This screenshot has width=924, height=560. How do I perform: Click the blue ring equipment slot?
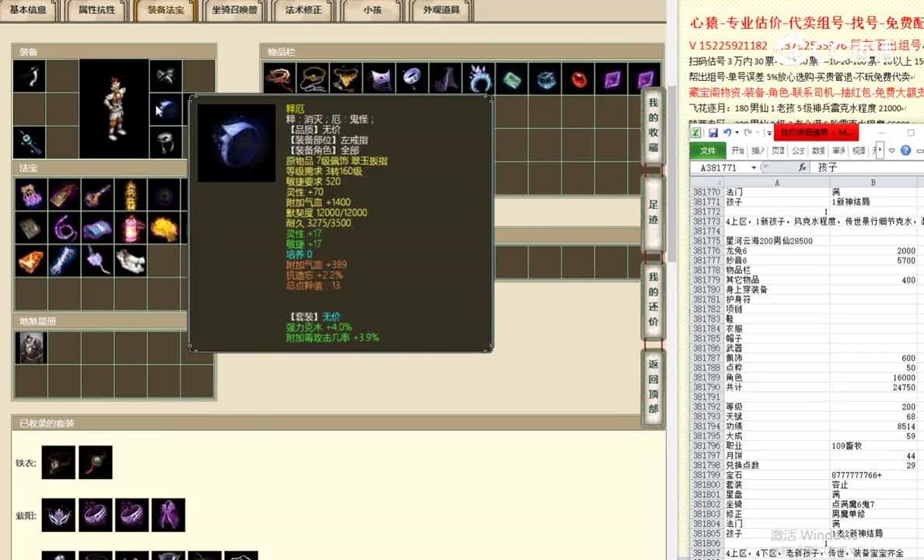pyautogui.click(x=166, y=109)
